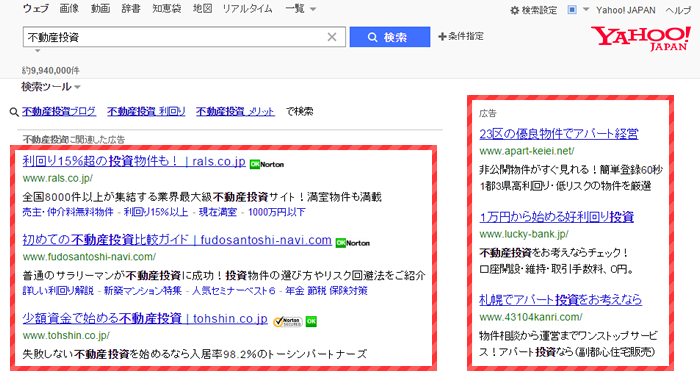Switch to 辞書 dictionary tab

(131, 8)
